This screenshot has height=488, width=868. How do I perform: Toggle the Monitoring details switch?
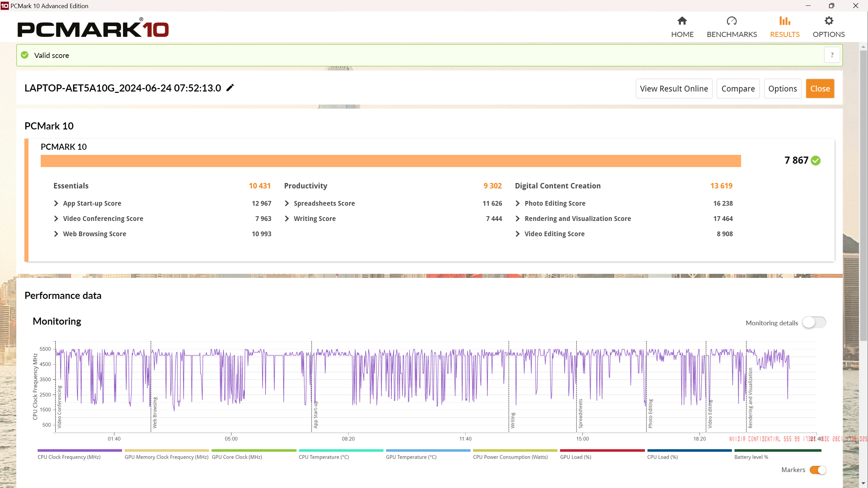[x=814, y=322]
